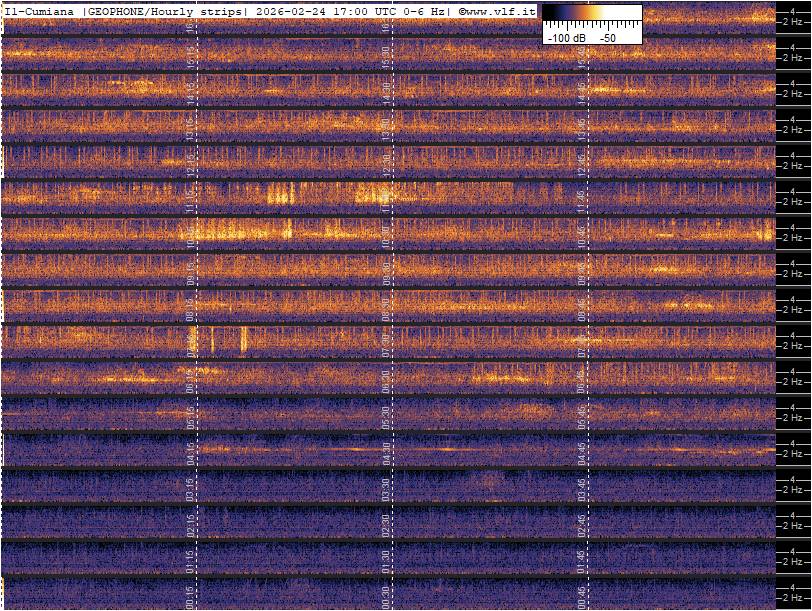
Task: Click the 00:30 time marker
Action: tap(386, 593)
